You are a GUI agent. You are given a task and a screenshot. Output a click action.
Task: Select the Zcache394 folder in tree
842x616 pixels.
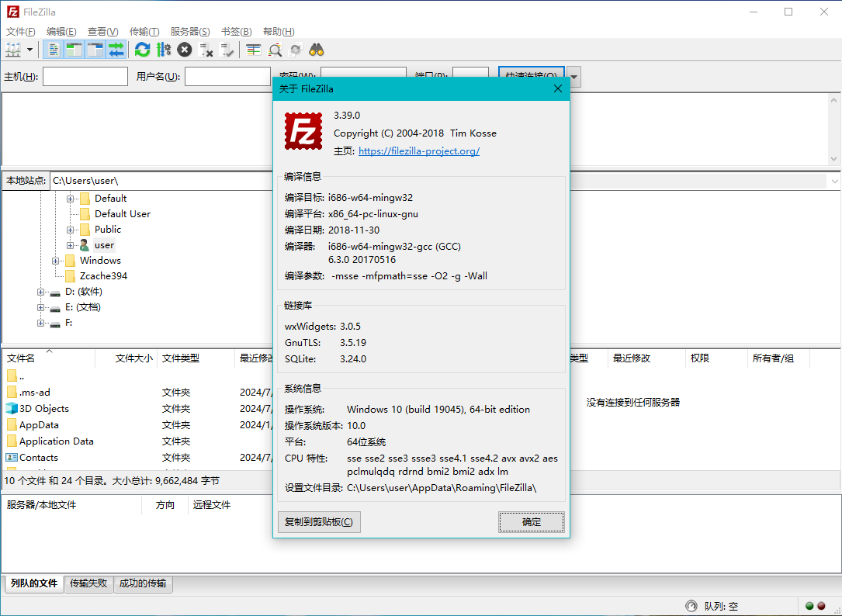pyautogui.click(x=103, y=276)
